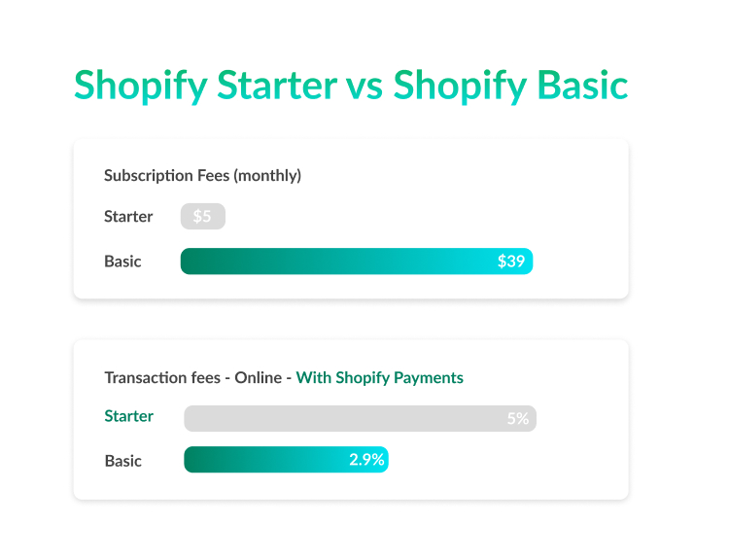Click the 'Subscription Fees (monthly)' heading
The width and height of the screenshot is (729, 560).
click(202, 176)
